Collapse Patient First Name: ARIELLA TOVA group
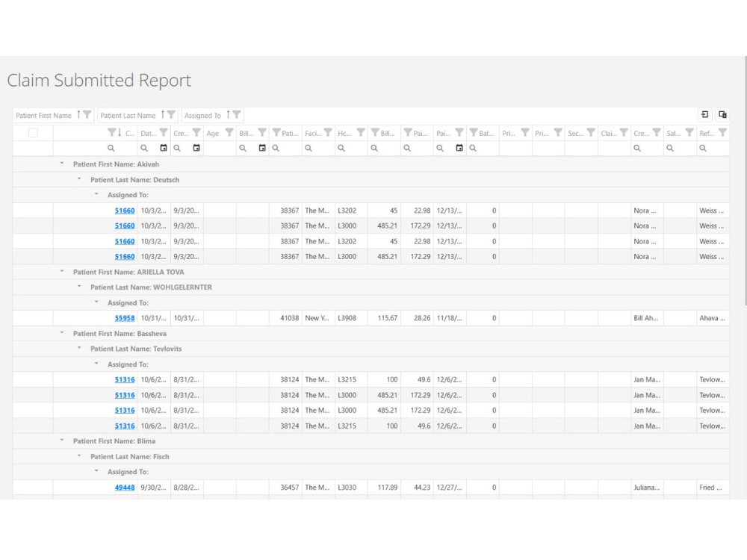The image size is (747, 560). (x=62, y=271)
